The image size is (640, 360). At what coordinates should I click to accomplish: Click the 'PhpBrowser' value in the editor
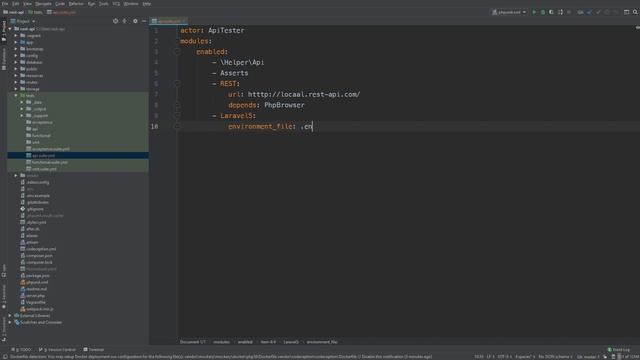point(284,105)
